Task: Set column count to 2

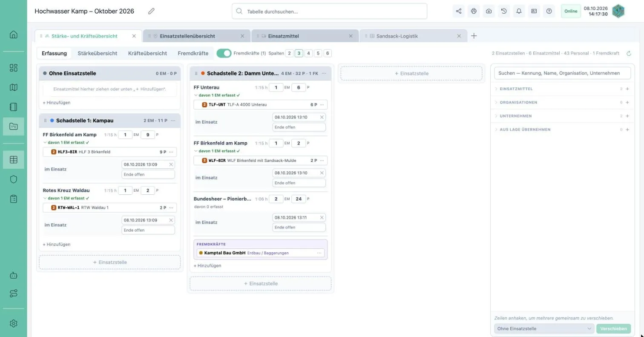Action: 290,53
